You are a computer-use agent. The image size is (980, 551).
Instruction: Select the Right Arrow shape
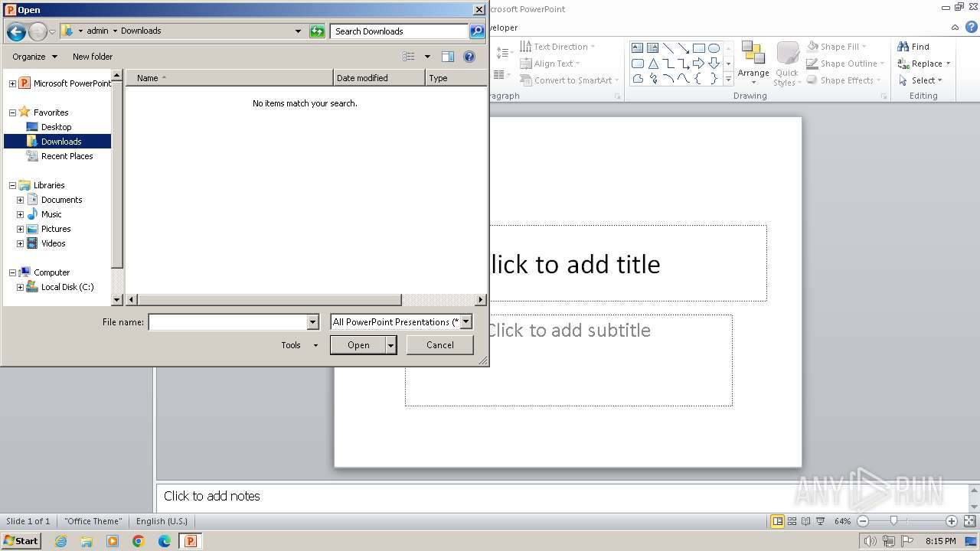point(698,64)
